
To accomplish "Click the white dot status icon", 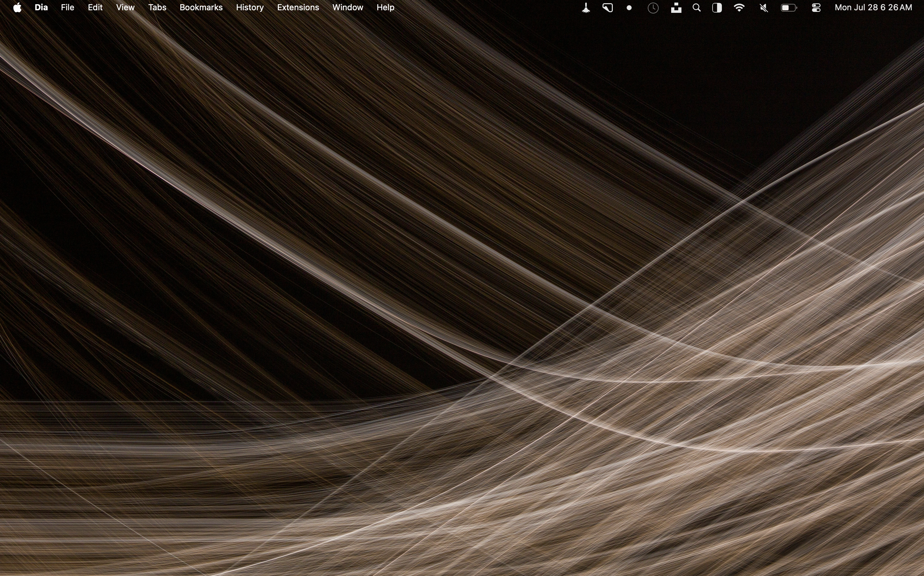I will click(x=629, y=8).
